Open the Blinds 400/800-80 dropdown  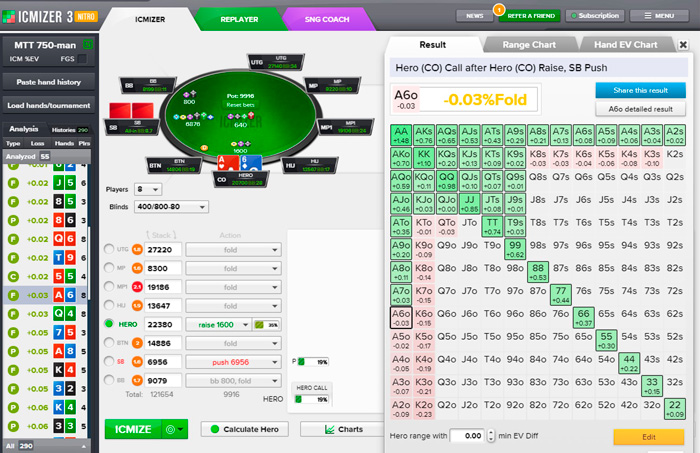(x=171, y=207)
